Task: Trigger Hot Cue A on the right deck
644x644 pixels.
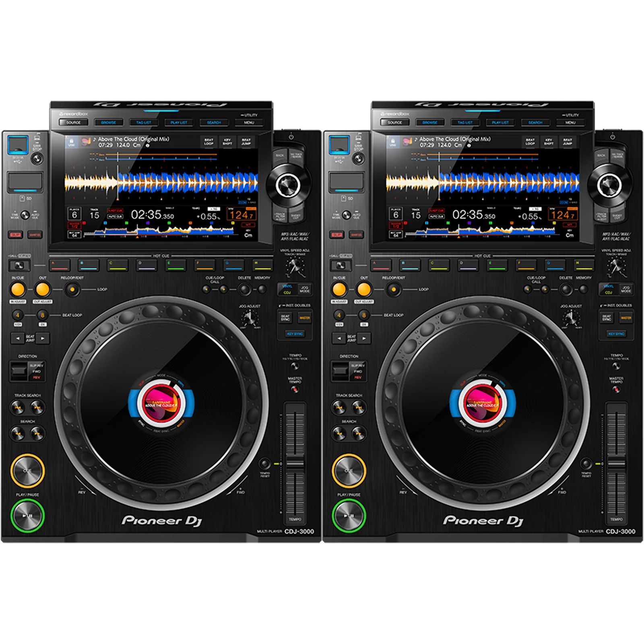Action: (x=381, y=265)
